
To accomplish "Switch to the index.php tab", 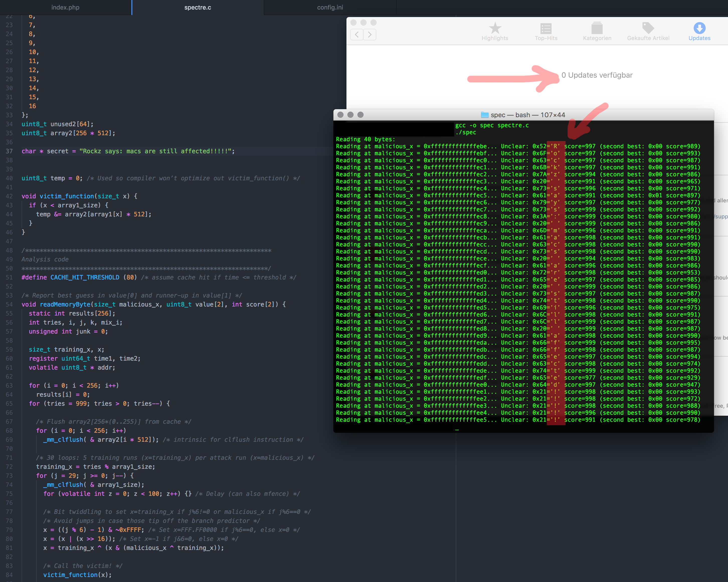I will [65, 8].
